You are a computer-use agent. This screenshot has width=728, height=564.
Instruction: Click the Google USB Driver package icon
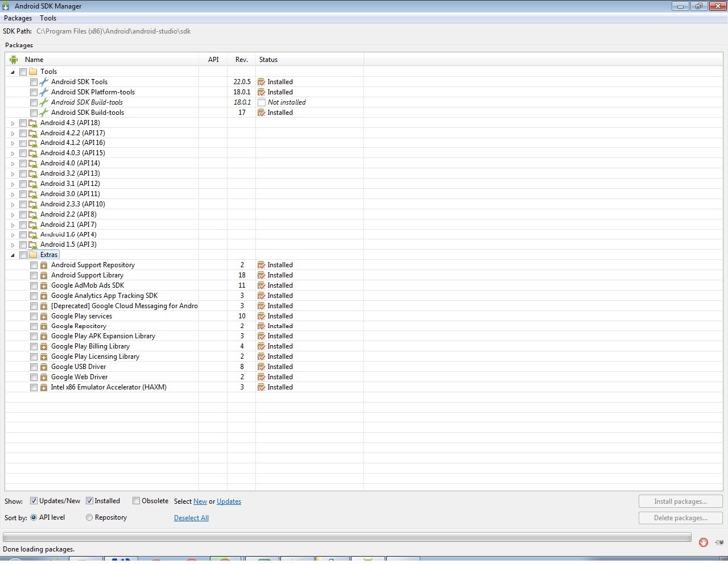(44, 367)
